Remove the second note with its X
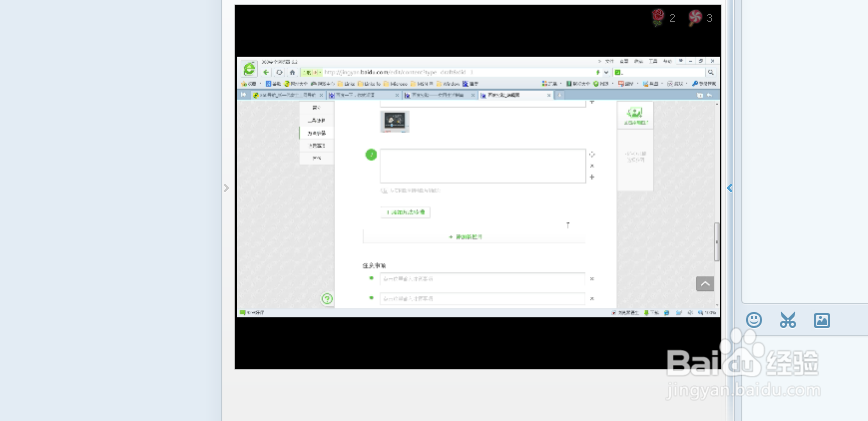The height and width of the screenshot is (421, 868). tap(592, 298)
